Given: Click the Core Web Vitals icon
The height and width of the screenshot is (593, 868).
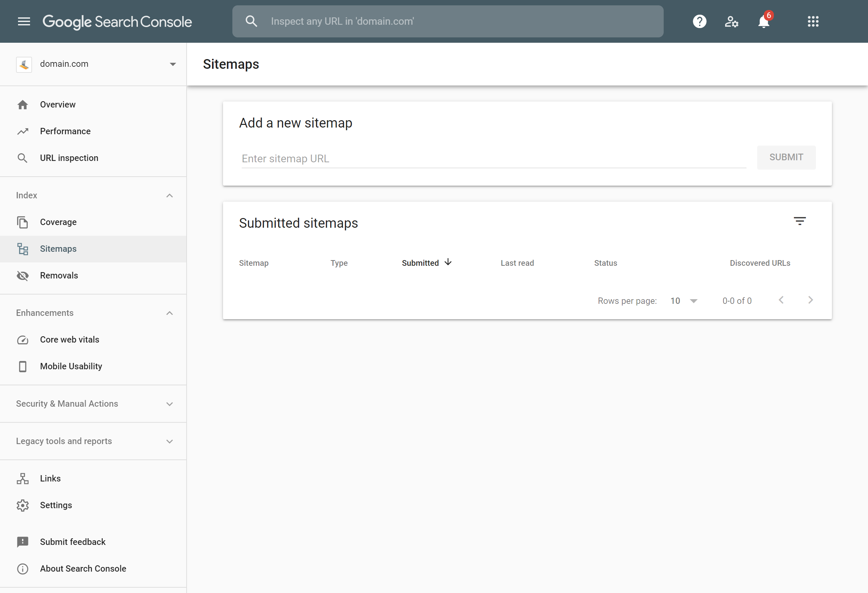Looking at the screenshot, I should tap(22, 339).
